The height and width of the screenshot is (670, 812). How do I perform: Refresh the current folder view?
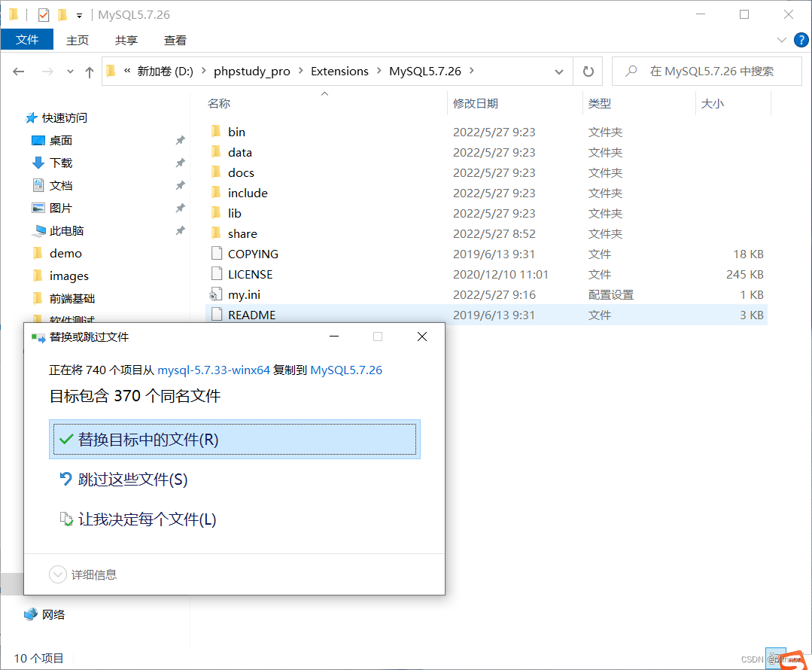(x=588, y=71)
